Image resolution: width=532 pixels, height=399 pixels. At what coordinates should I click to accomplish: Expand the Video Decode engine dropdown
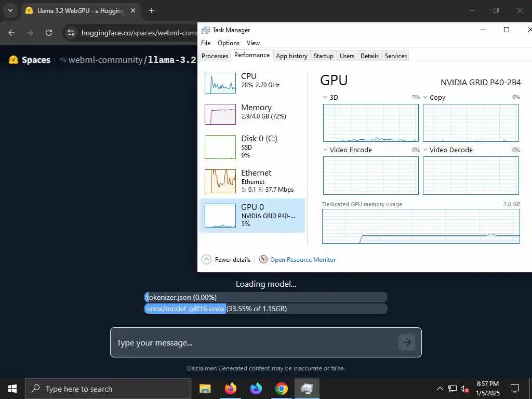[x=425, y=150]
